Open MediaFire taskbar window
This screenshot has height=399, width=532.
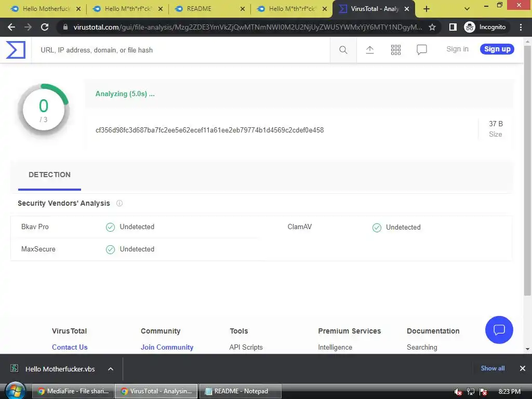73,391
